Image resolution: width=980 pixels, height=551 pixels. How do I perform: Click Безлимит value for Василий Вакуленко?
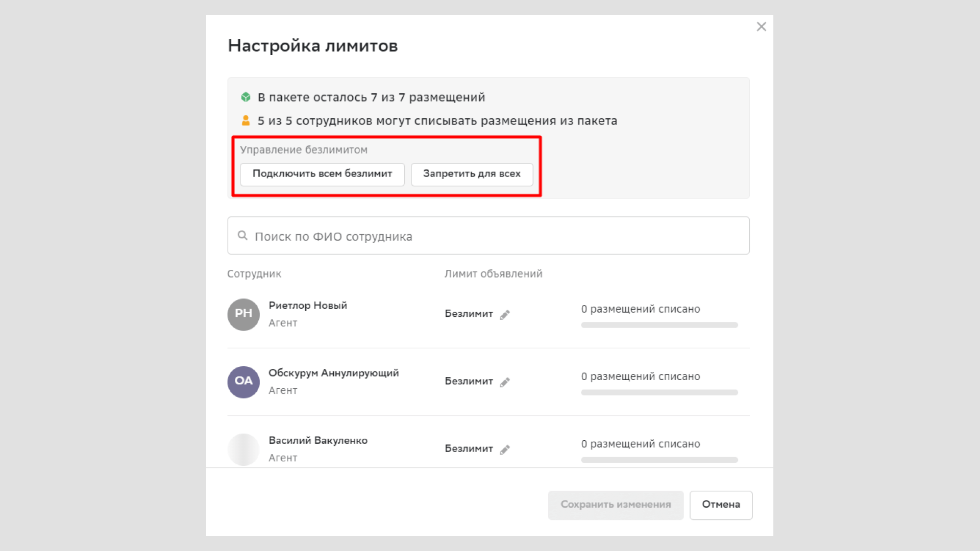[469, 448]
